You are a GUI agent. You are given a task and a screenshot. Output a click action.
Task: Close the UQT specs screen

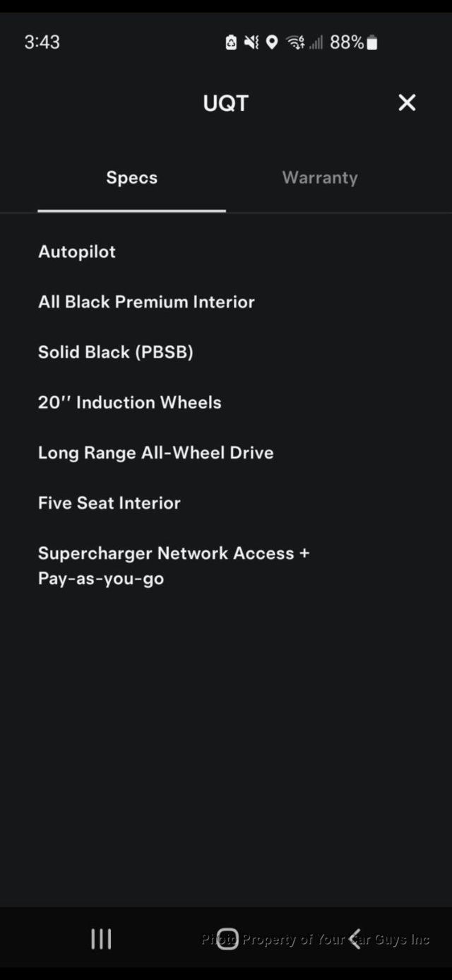(407, 102)
